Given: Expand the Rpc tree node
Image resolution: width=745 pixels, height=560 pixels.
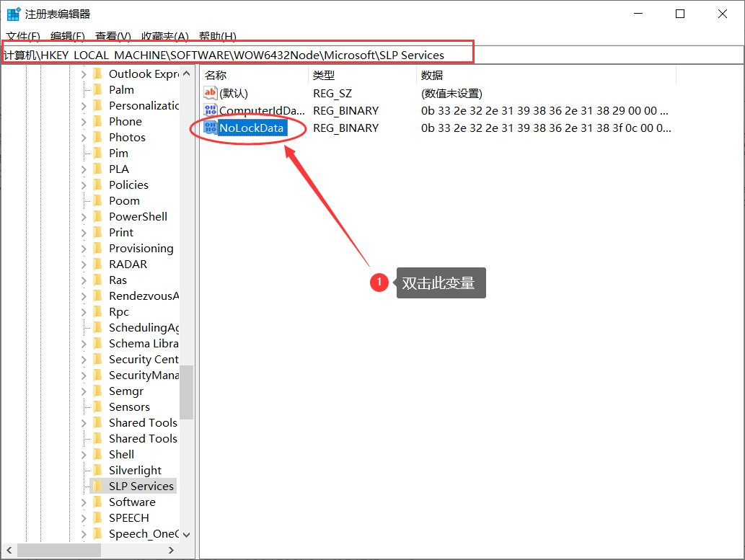Looking at the screenshot, I should coord(84,312).
